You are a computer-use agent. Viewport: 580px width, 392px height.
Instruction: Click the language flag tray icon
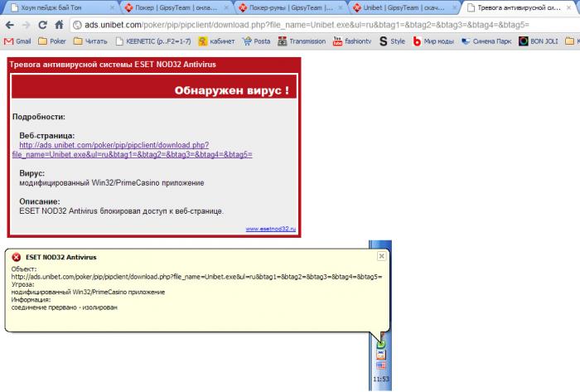point(381,366)
